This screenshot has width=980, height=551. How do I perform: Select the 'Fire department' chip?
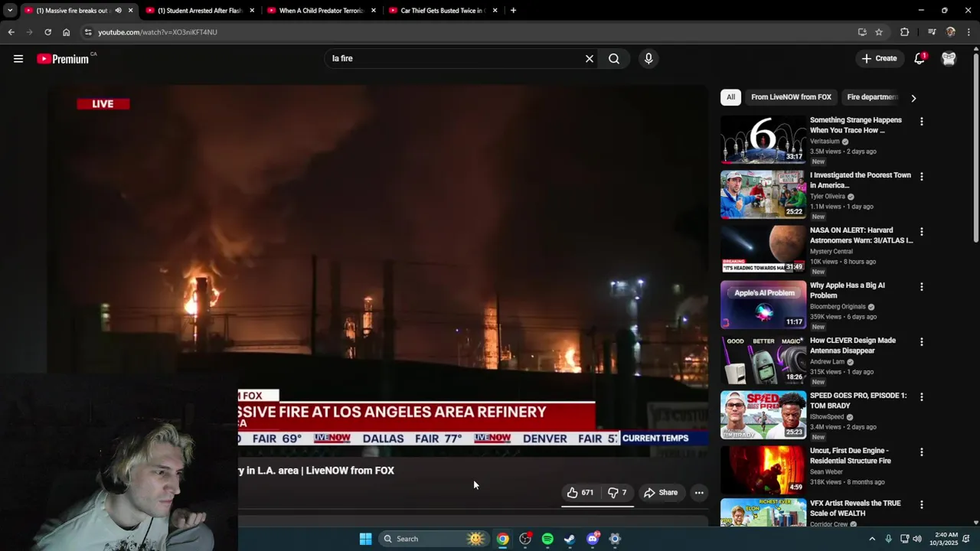[x=872, y=97]
